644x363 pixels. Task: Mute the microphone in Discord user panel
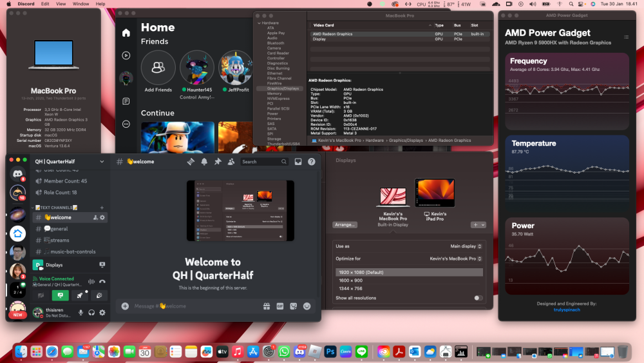[x=81, y=313]
